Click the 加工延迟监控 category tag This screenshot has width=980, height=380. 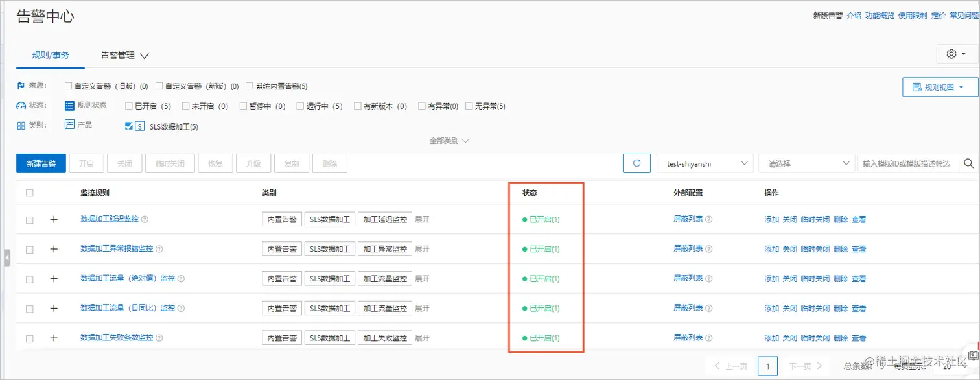coord(385,219)
